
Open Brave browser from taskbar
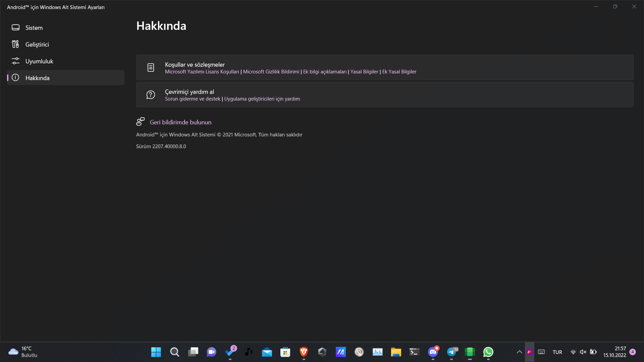point(304,352)
